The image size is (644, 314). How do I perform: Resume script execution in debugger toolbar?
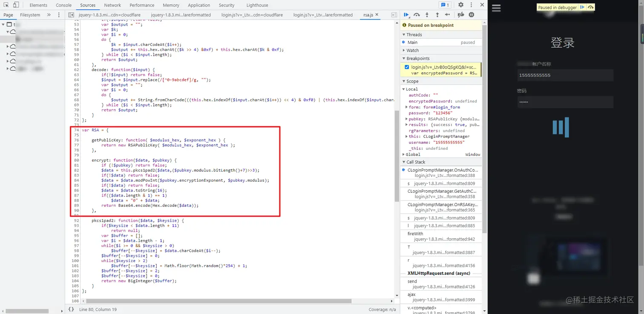coord(406,15)
